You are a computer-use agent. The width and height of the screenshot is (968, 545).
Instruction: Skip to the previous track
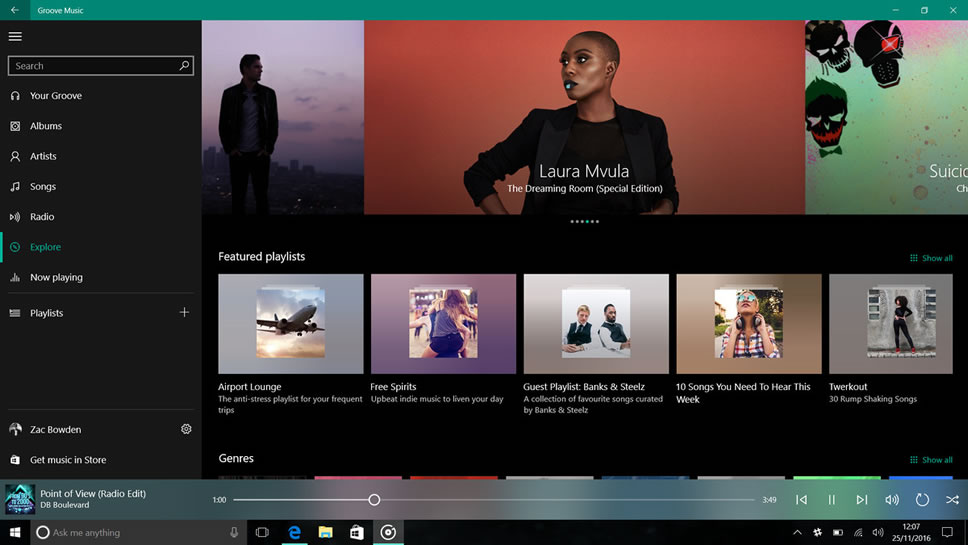tap(801, 500)
